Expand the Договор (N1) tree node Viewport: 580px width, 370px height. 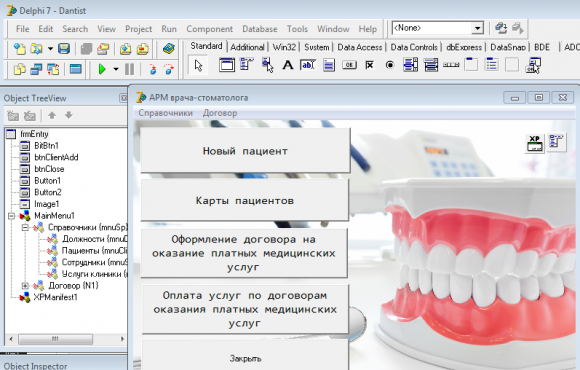[x=25, y=286]
